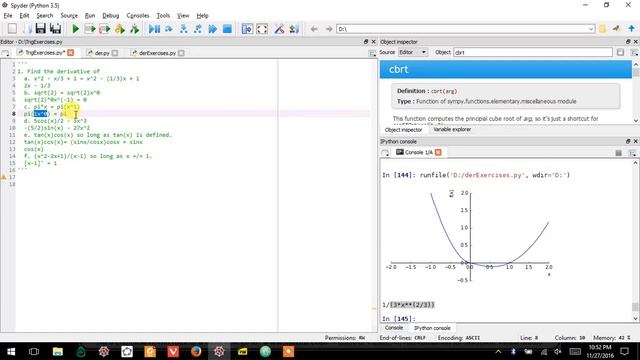Open the editor options menu

coord(372,53)
